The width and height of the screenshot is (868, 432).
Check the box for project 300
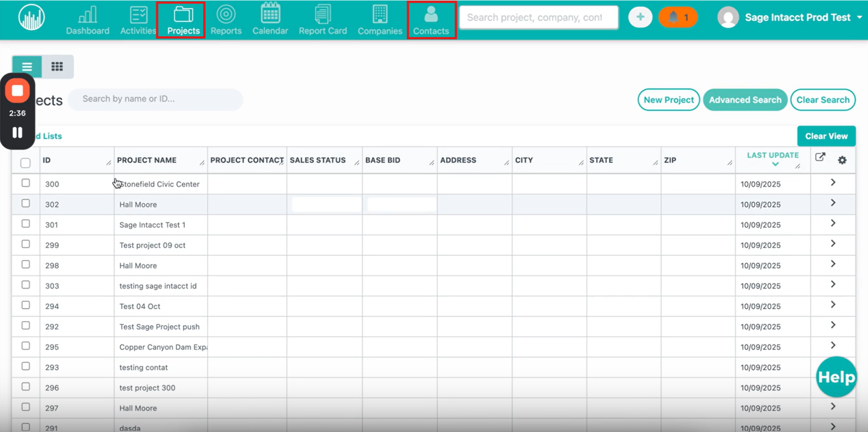pyautogui.click(x=26, y=183)
